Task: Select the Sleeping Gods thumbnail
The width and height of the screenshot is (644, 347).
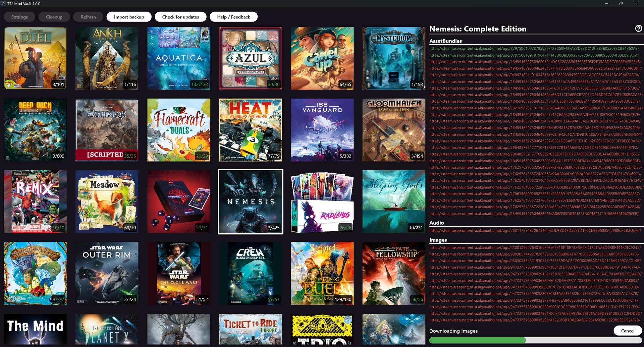Action: tap(394, 202)
